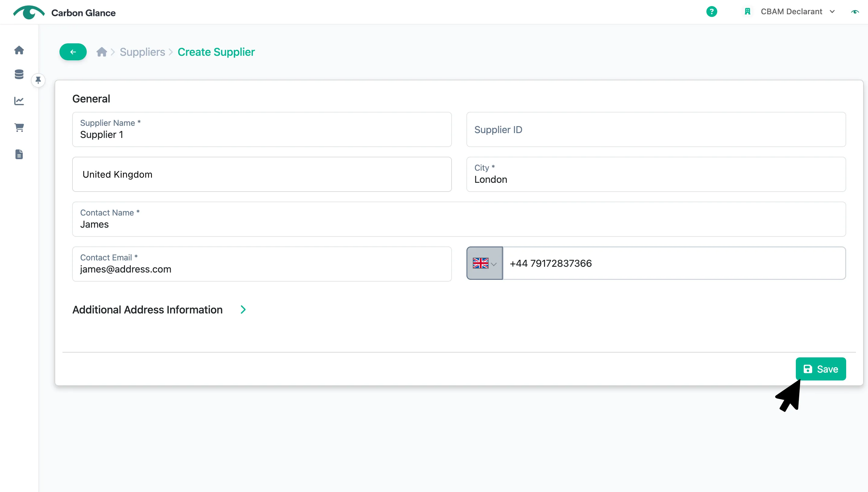Expand Additional Address Information chevron
The width and height of the screenshot is (868, 492).
(243, 309)
